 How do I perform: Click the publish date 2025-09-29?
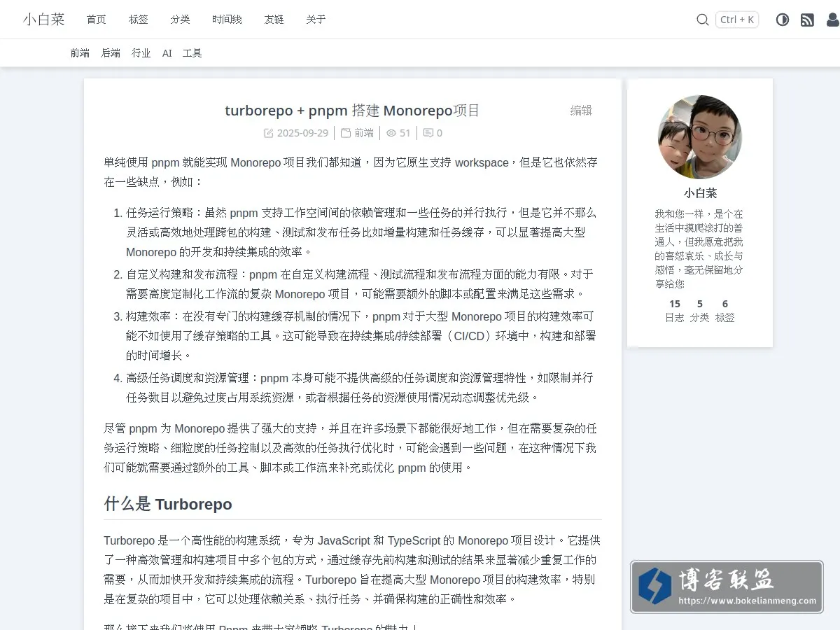[302, 133]
